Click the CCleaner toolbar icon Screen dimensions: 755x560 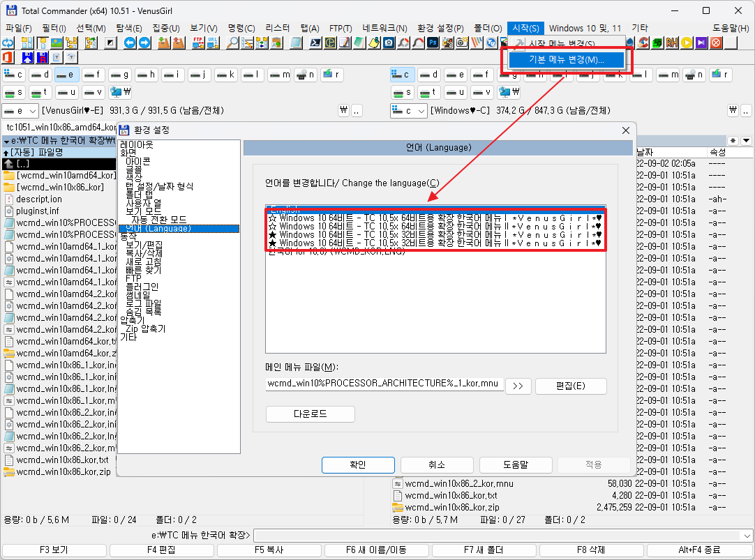tap(643, 43)
